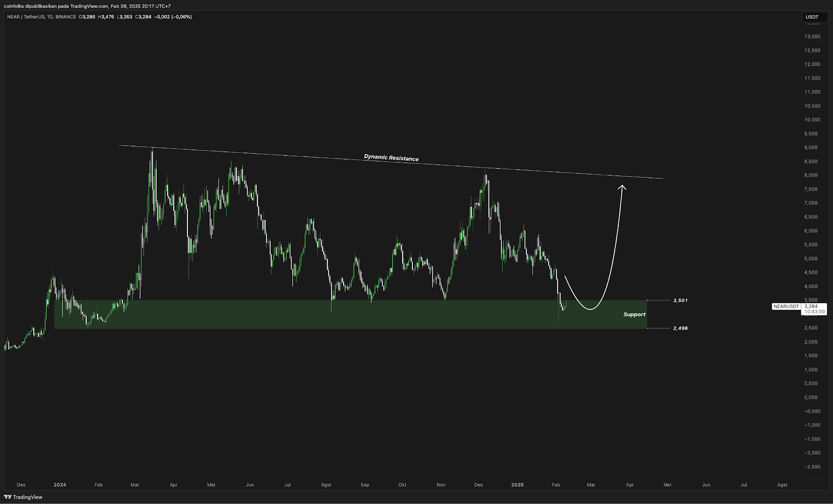Click the TradingView logo at bottom left
Image resolution: width=833 pixels, height=504 pixels.
pos(23,497)
